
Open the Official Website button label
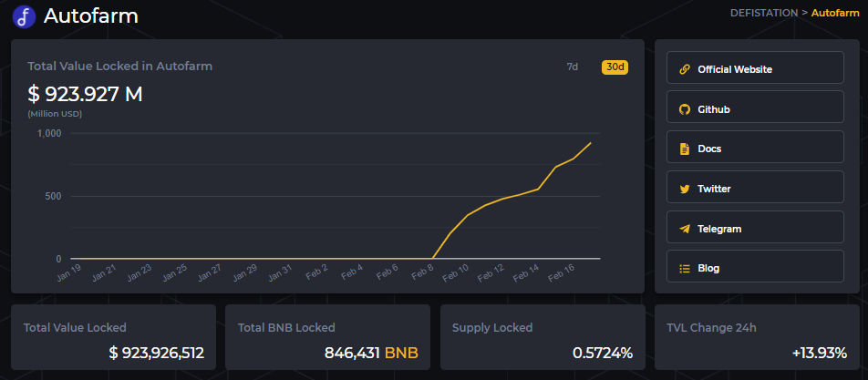pyautogui.click(x=735, y=69)
